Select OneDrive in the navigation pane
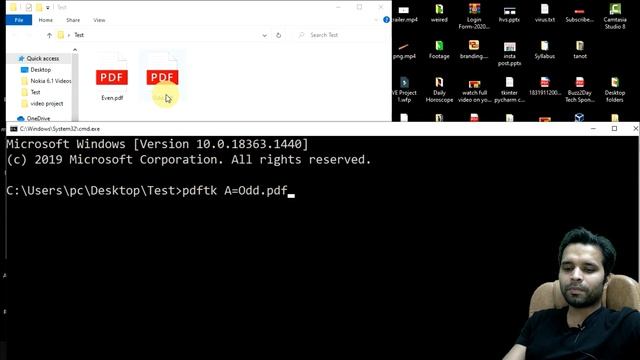This screenshot has width=640, height=360. click(38, 118)
